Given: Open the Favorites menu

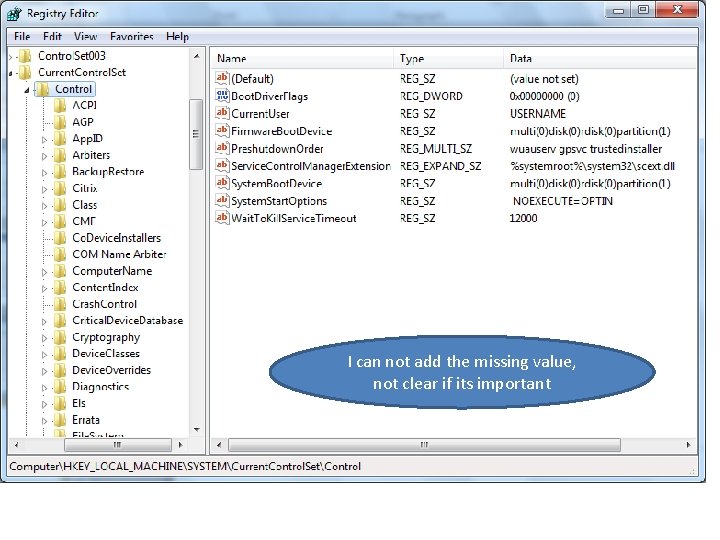Looking at the screenshot, I should point(132,36).
